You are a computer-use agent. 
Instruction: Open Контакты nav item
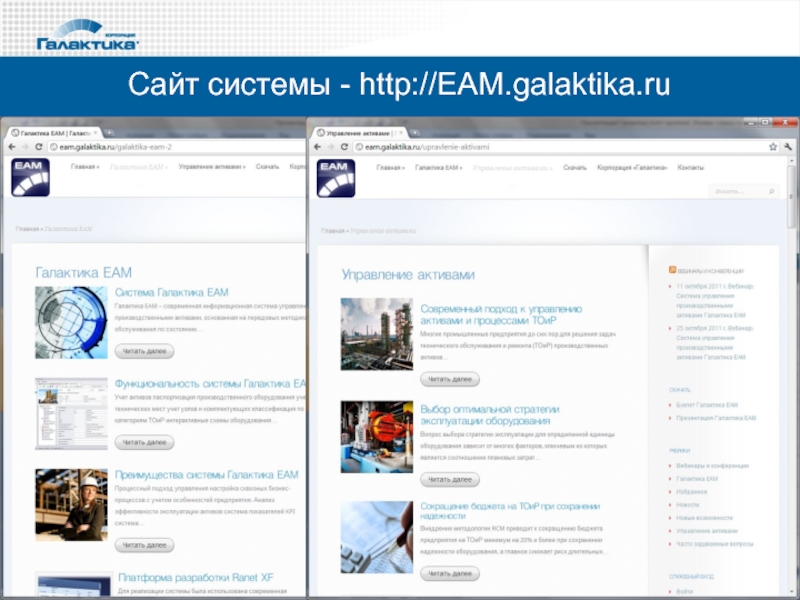point(690,167)
